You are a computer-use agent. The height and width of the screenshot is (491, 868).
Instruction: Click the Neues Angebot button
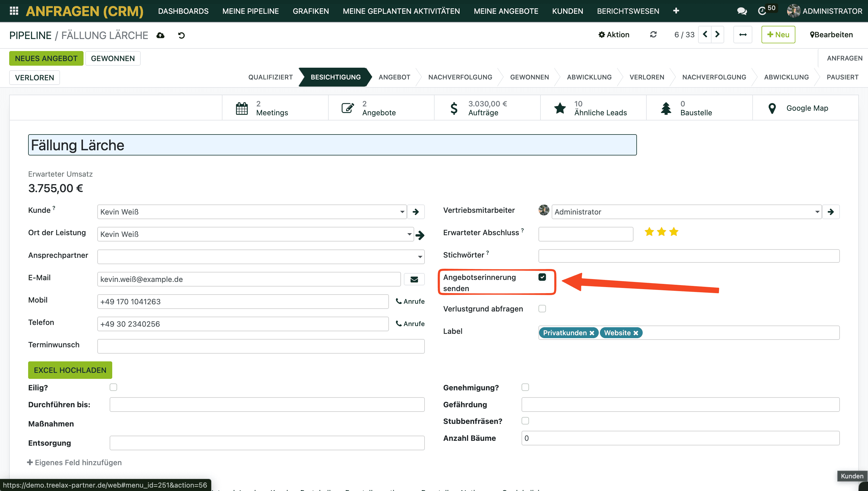46,58
